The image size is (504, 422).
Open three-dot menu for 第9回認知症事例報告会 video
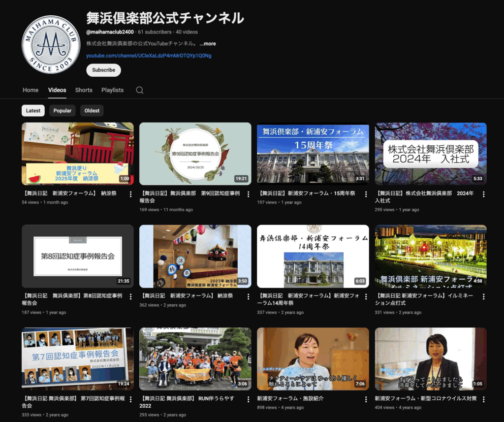click(248, 194)
